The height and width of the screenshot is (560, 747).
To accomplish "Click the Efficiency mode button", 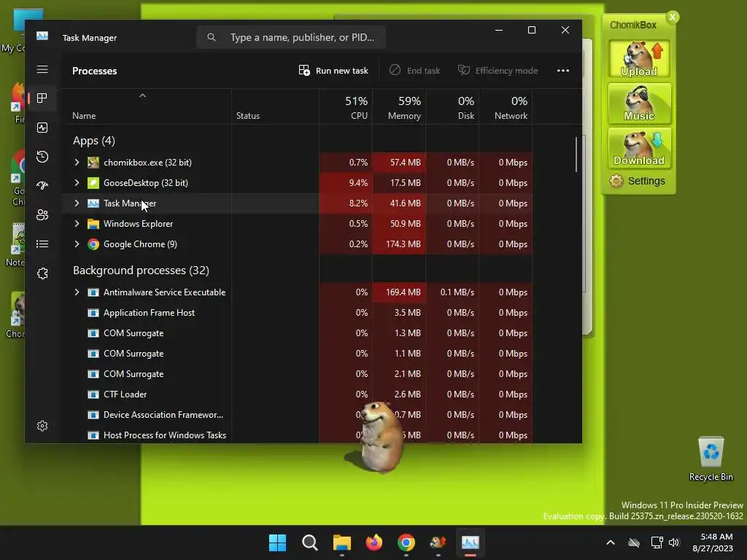I will (x=498, y=71).
